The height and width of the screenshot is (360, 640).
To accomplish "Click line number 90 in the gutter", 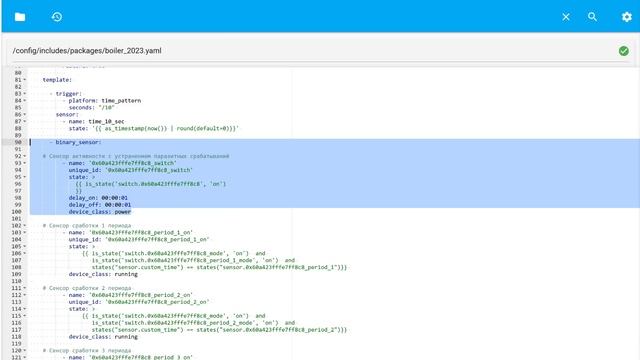I will [x=18, y=142].
